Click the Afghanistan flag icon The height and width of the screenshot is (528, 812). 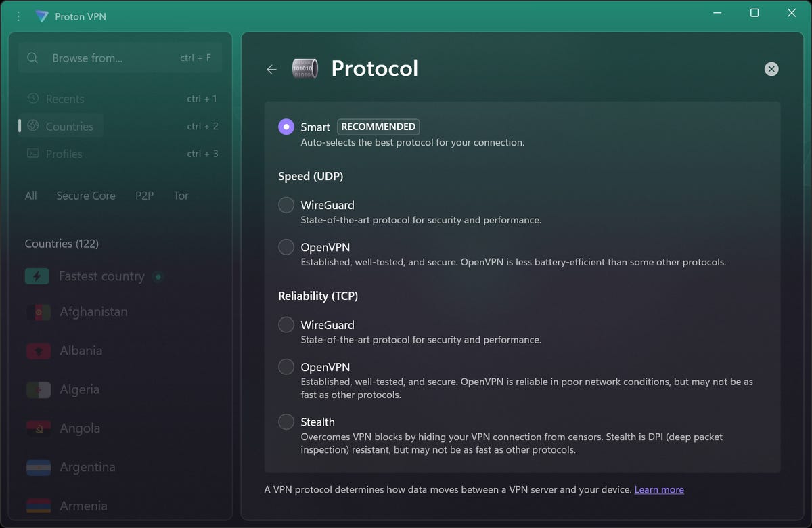[x=37, y=311]
